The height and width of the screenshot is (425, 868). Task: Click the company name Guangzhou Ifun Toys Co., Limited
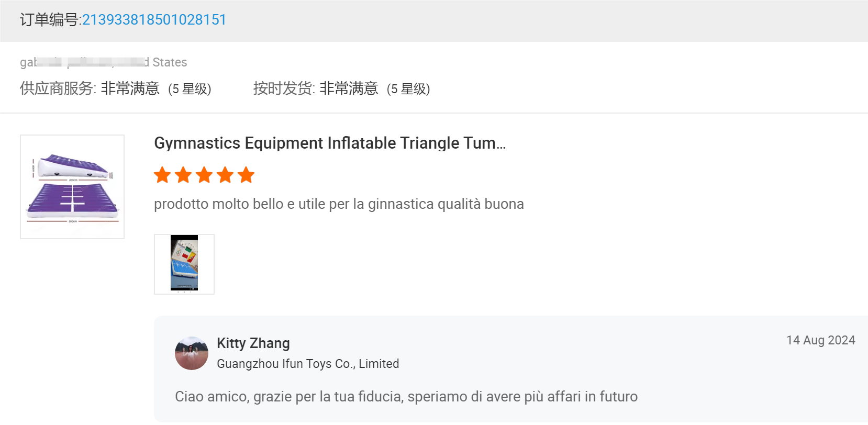point(308,363)
